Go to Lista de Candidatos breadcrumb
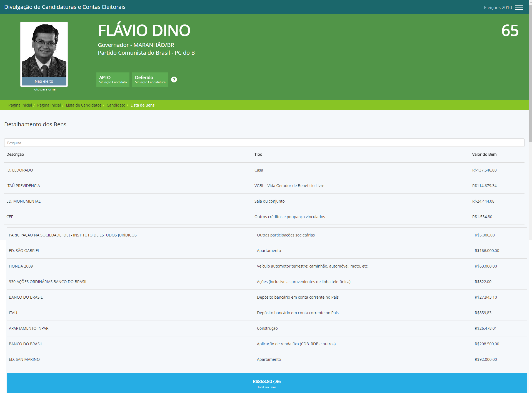 84,105
